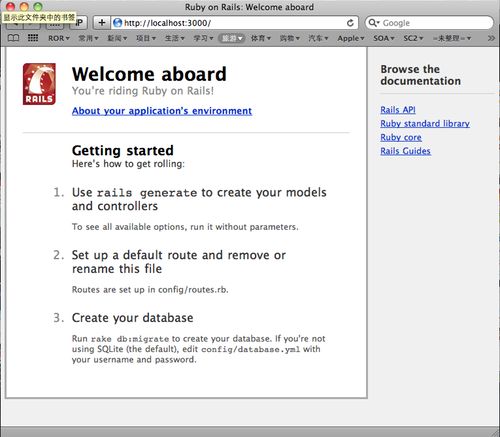Open the 学习 bookmarks folder
This screenshot has width=500, height=437.
pos(203,38)
